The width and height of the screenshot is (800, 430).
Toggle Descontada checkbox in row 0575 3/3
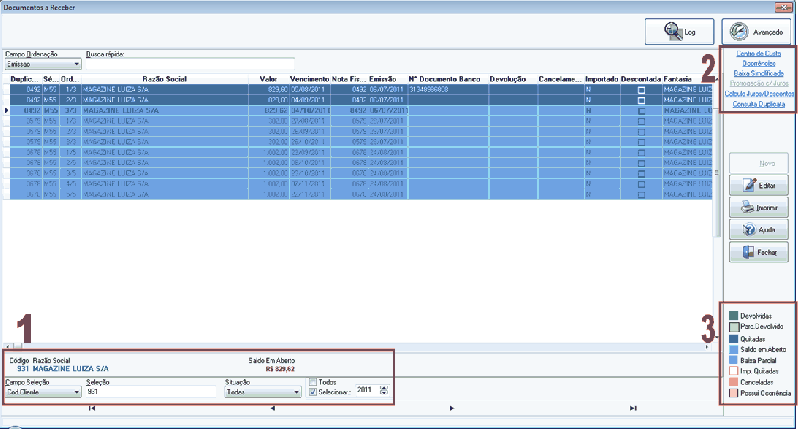pos(641,142)
